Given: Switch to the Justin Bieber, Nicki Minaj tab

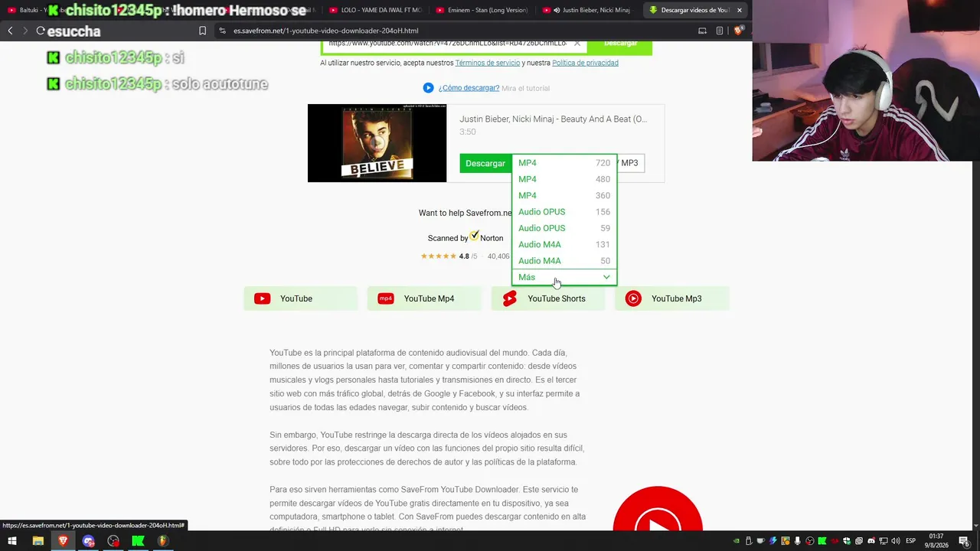Looking at the screenshot, I should (588, 10).
